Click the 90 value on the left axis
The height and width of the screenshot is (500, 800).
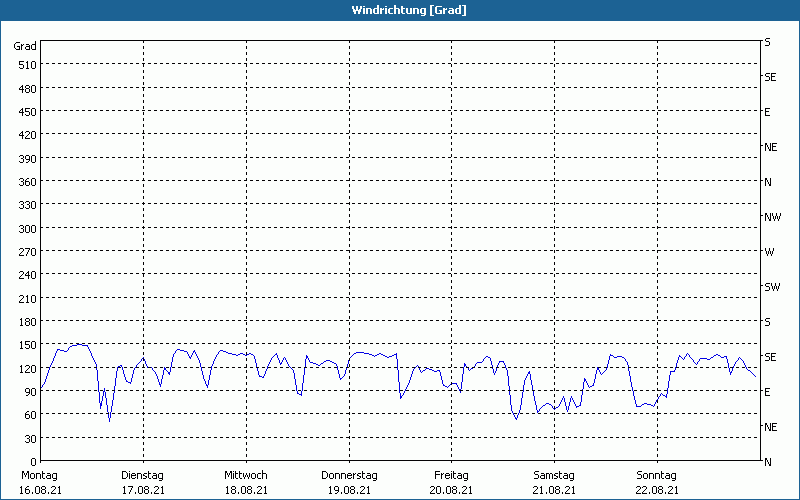click(x=31, y=392)
